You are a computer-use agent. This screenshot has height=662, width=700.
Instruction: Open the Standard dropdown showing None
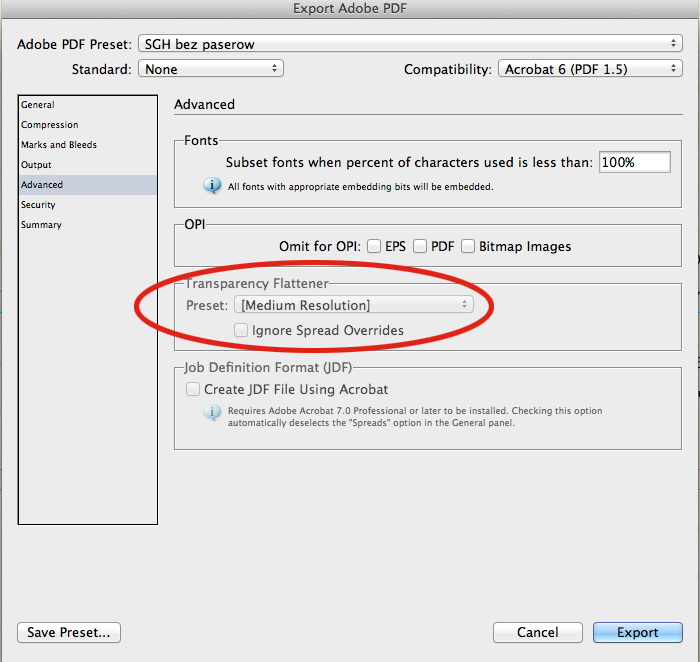click(x=211, y=69)
